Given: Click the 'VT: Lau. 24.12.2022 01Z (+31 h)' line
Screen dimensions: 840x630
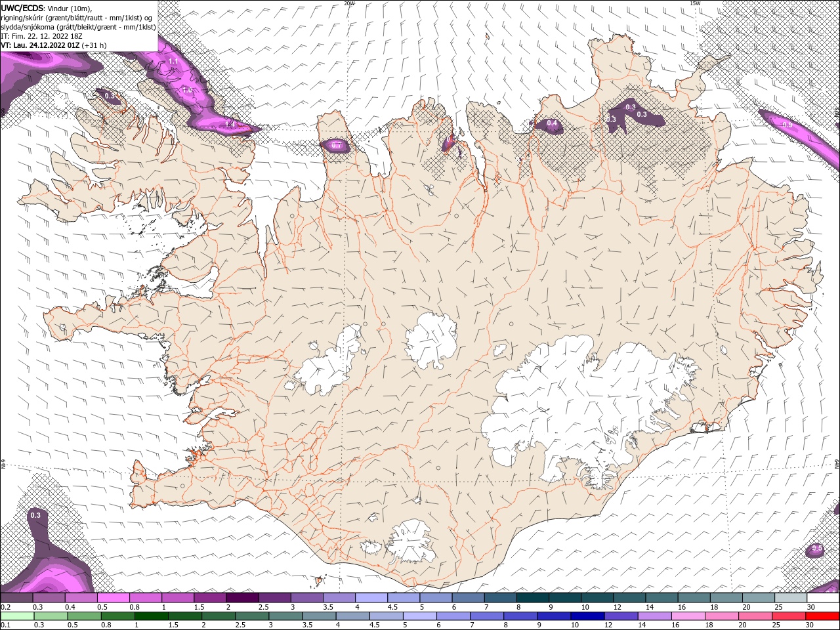Looking at the screenshot, I should pyautogui.click(x=54, y=45).
